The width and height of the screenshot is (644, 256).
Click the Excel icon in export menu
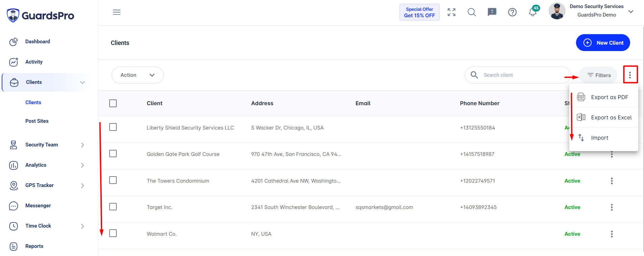click(581, 117)
